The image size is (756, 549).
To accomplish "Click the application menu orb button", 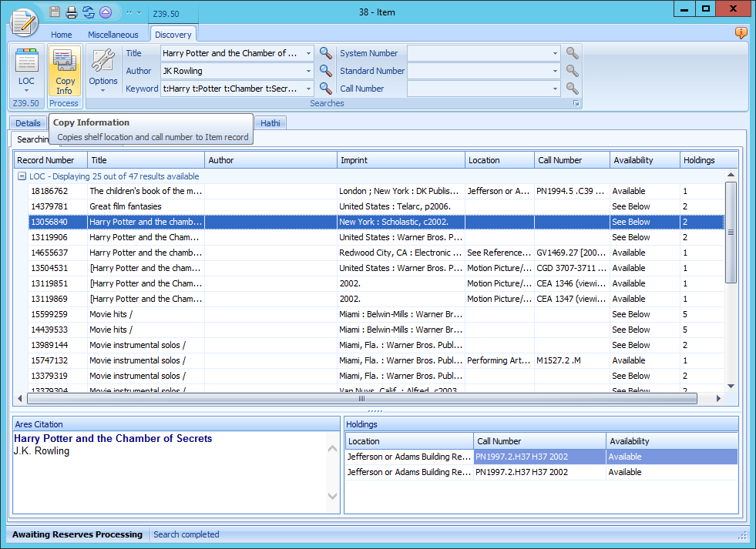I will click(24, 21).
